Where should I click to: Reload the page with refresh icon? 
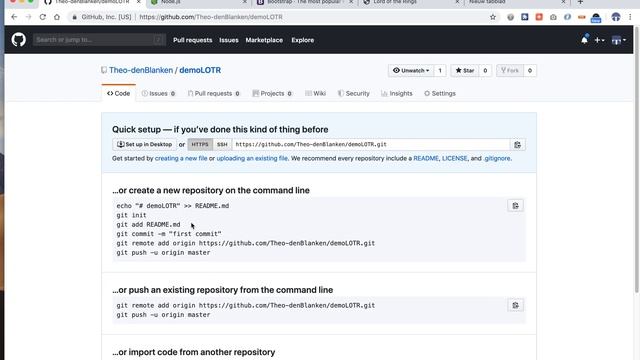tap(42, 17)
